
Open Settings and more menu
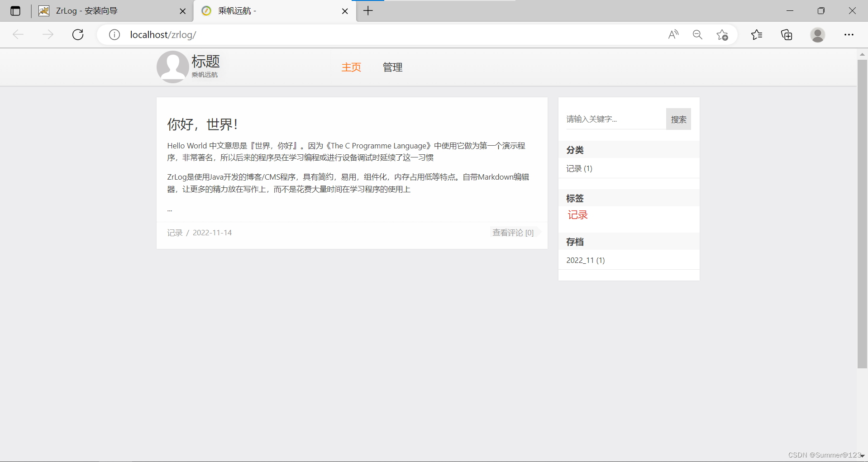tap(849, 34)
